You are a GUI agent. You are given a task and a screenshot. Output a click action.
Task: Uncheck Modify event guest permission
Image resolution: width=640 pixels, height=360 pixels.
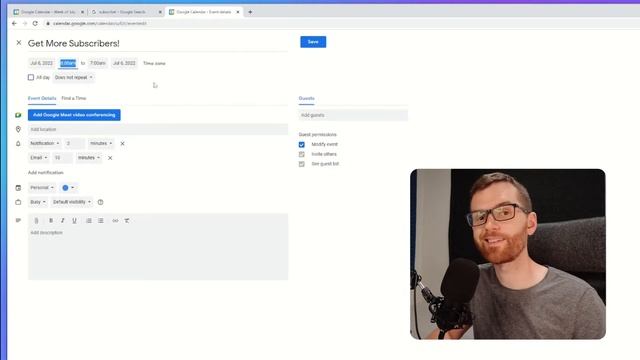point(302,144)
